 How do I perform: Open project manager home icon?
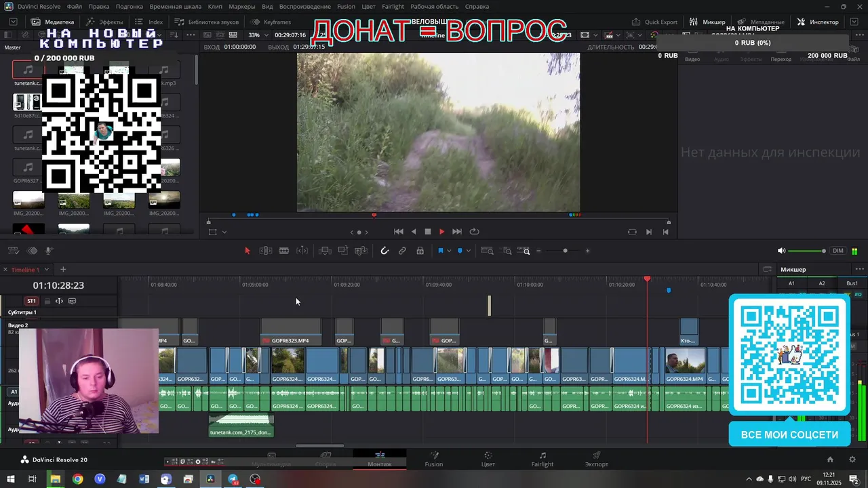[x=830, y=460]
